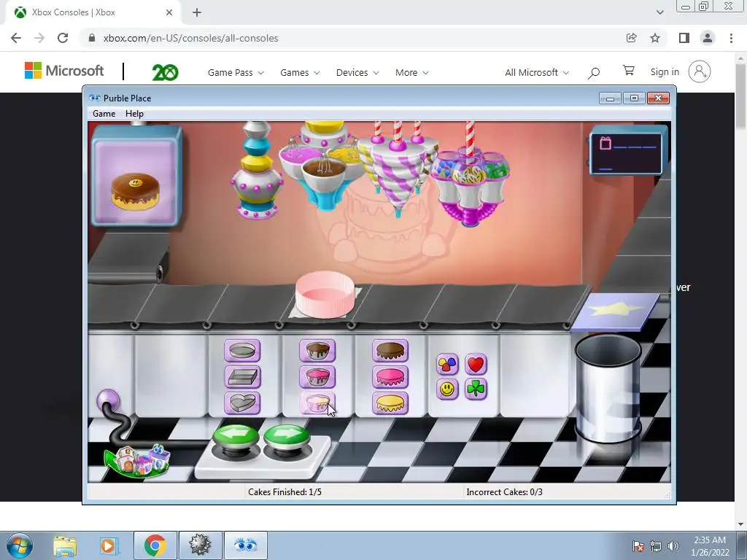Expand the More navigation dropdown
The image size is (747, 560).
[411, 72]
